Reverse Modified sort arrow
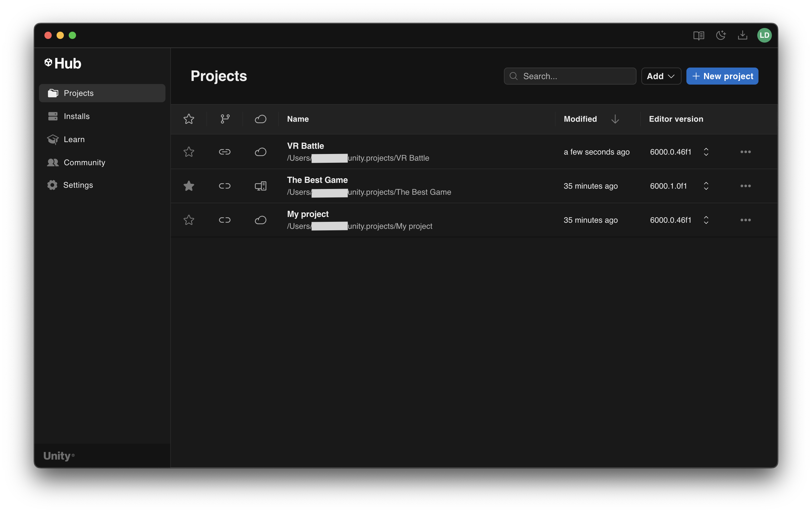 coord(615,119)
